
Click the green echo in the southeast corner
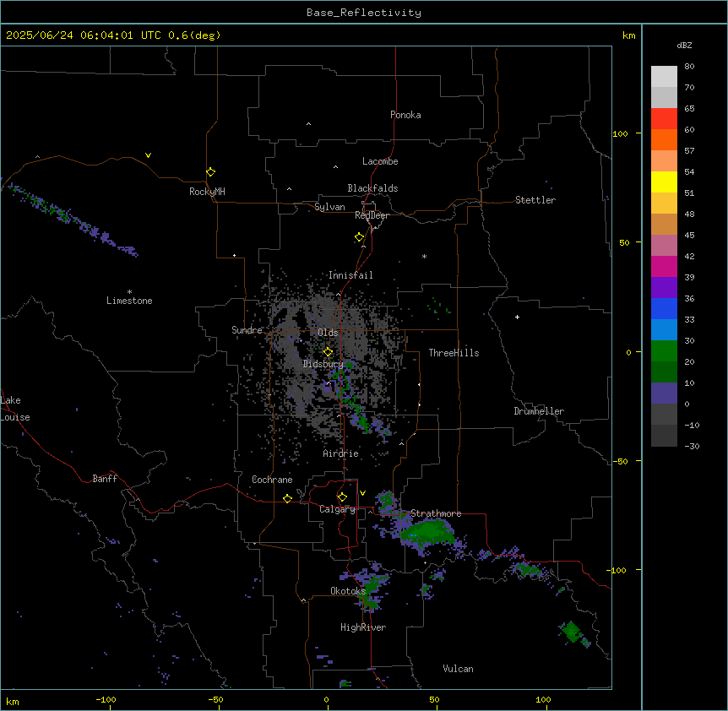coord(572,632)
